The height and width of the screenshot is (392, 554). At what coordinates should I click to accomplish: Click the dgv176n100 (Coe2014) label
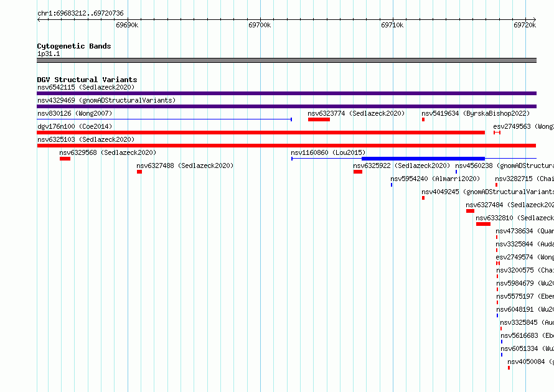75,126
